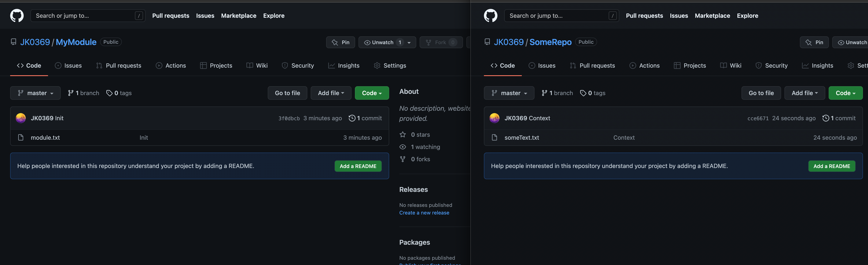Click GitHub logo in left window
The height and width of the screenshot is (265, 868).
(x=17, y=15)
